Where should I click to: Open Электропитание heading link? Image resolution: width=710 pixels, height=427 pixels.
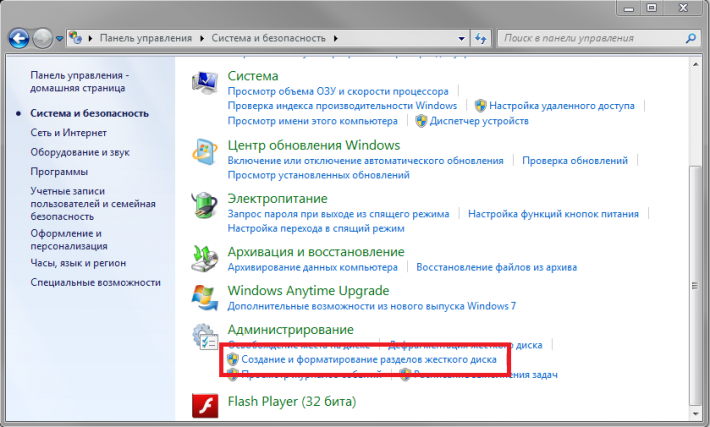[x=277, y=199]
